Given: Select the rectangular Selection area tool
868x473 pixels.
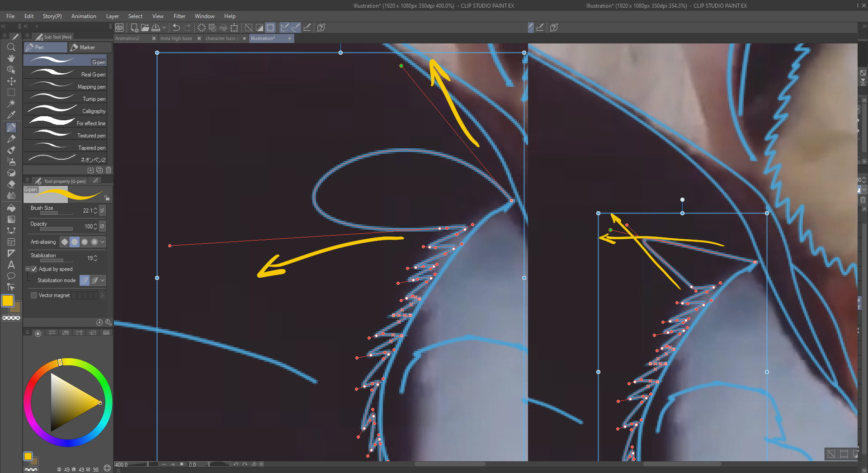Looking at the screenshot, I should (11, 92).
